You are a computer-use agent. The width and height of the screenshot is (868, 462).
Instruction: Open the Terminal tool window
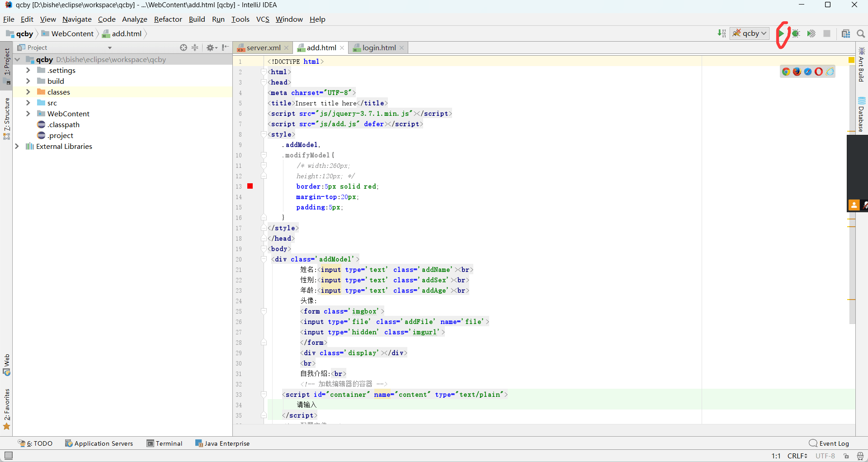click(x=165, y=443)
